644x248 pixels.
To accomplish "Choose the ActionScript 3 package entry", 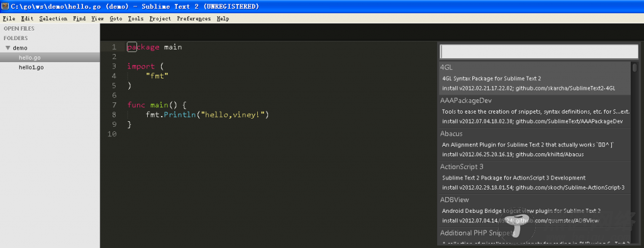I will point(535,178).
